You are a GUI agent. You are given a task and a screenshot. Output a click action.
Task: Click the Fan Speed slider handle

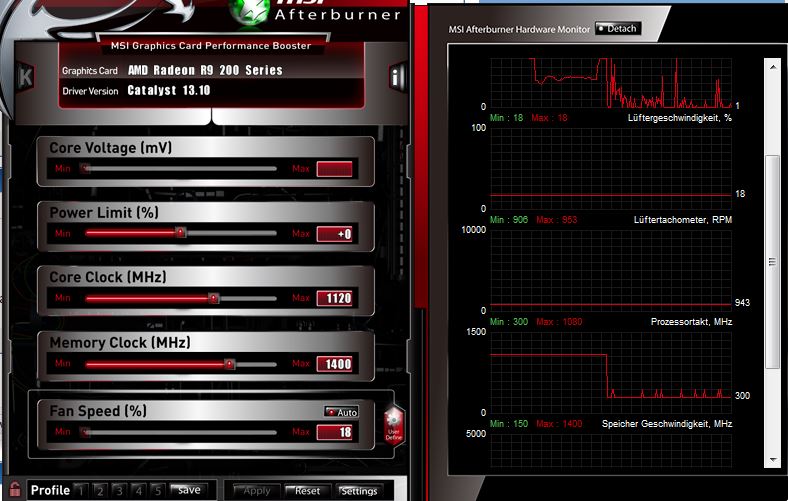[86, 432]
